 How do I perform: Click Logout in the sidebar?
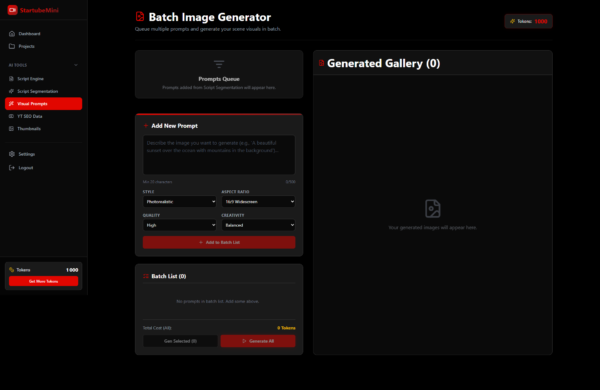(44, 168)
